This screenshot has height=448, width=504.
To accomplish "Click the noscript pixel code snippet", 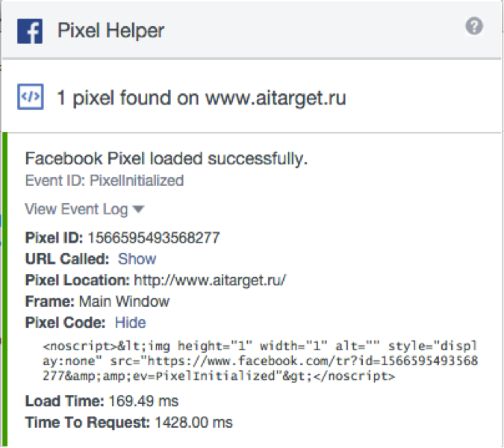I will pos(260,361).
